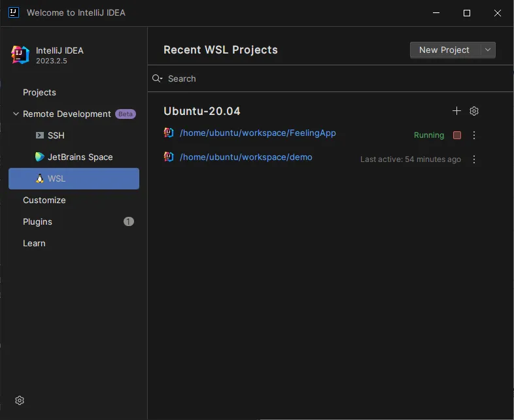Close the Welcome to IntelliJ IDEA window
Screen dimensions: 514x420
click(x=497, y=13)
